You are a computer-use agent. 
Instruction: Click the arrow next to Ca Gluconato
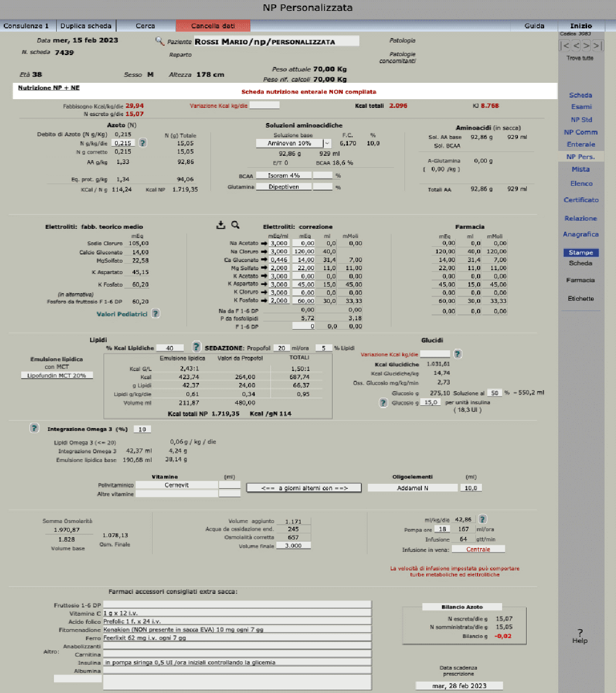pyautogui.click(x=264, y=260)
